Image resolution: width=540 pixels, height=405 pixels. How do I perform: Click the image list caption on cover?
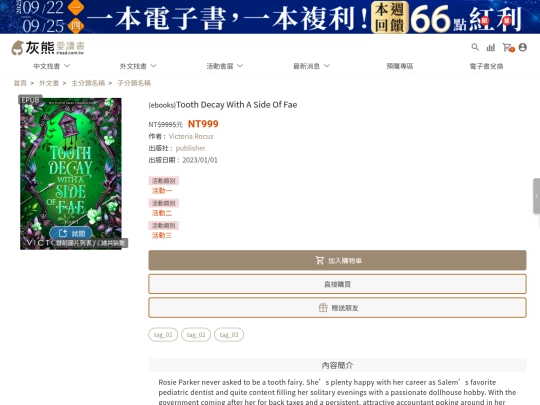[x=91, y=243]
